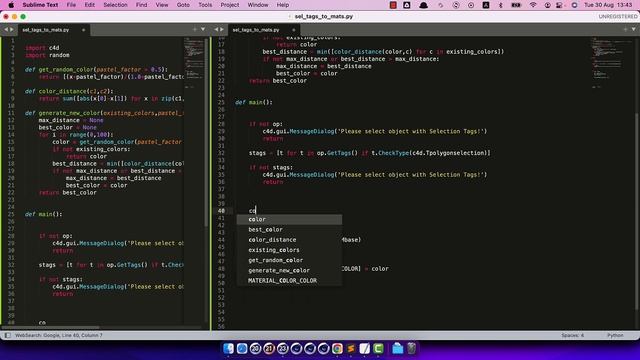This screenshot has height=360, width=640.
Task: Open Finder from the dock
Action: (228, 349)
